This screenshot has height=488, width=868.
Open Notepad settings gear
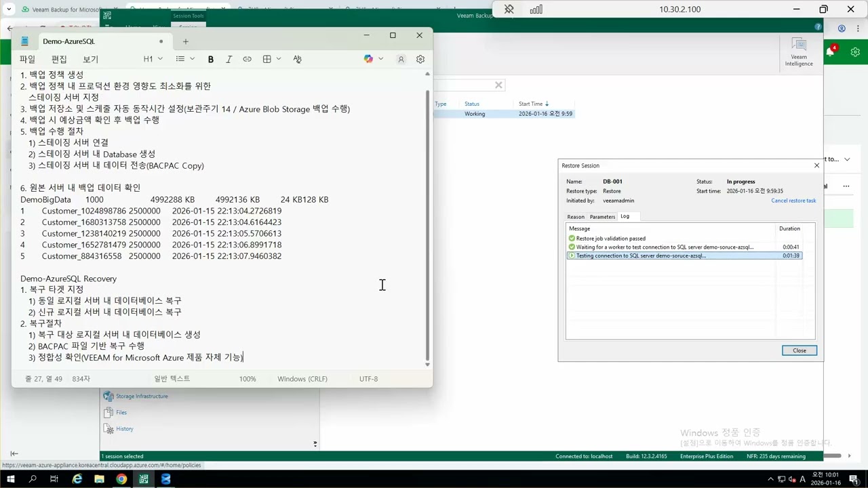point(420,59)
